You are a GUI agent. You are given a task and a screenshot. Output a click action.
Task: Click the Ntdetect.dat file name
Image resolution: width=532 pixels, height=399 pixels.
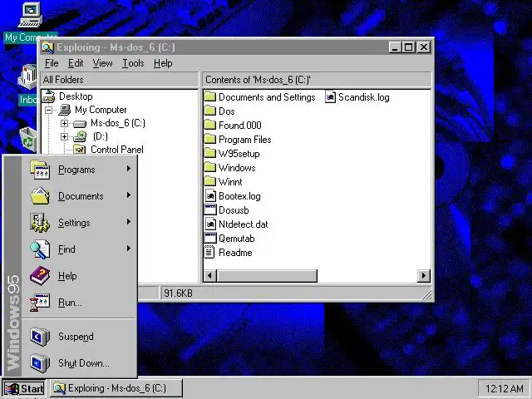pos(244,224)
